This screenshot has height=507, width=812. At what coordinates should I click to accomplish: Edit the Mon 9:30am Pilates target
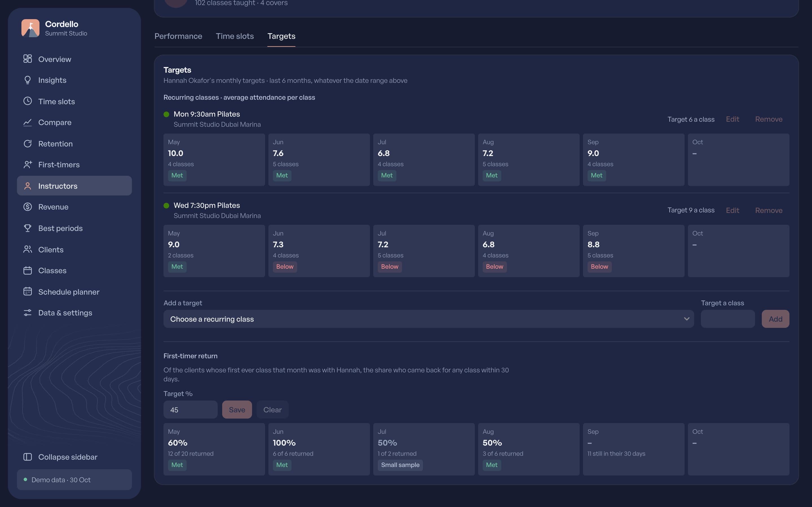pyautogui.click(x=732, y=119)
